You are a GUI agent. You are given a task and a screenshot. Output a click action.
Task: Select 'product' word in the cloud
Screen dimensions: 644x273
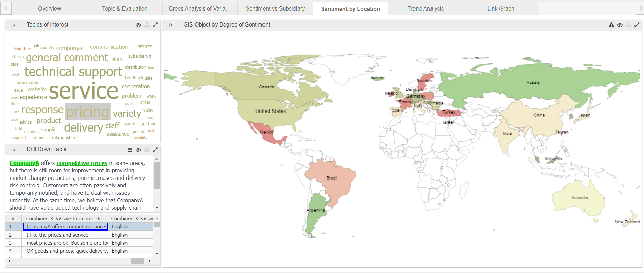tap(49, 121)
